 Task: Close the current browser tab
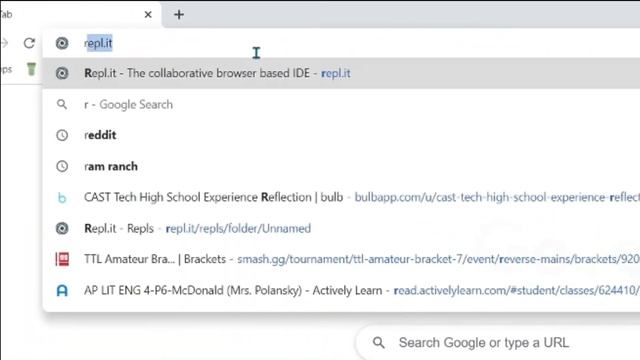tap(148, 15)
